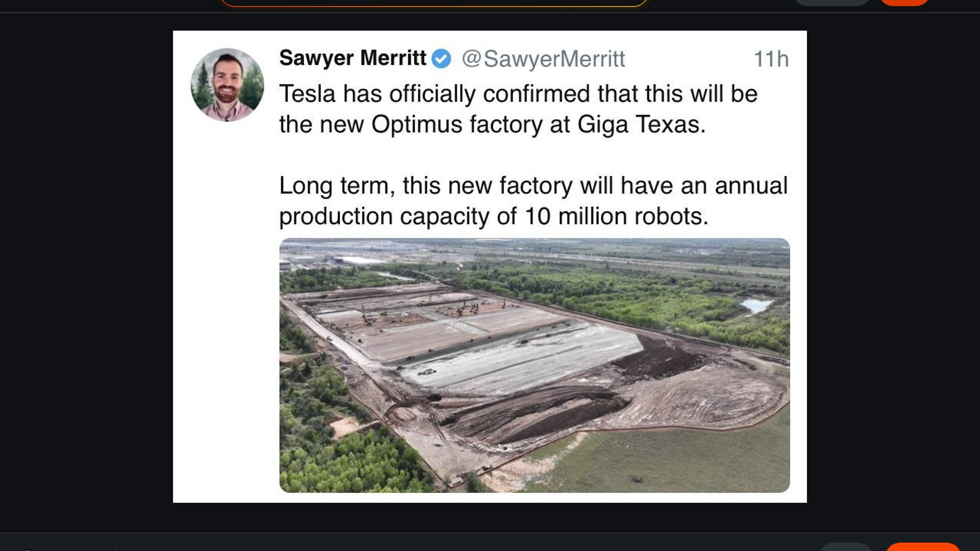Select the tweet text about the Optimus factory
Screen dimensions: 980x551
click(518, 107)
